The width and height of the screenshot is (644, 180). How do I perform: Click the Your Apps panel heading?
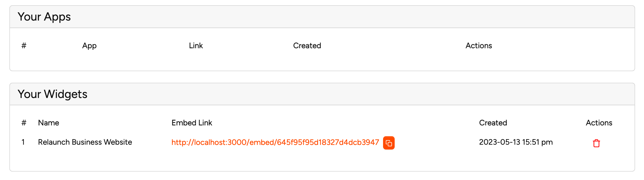[44, 17]
